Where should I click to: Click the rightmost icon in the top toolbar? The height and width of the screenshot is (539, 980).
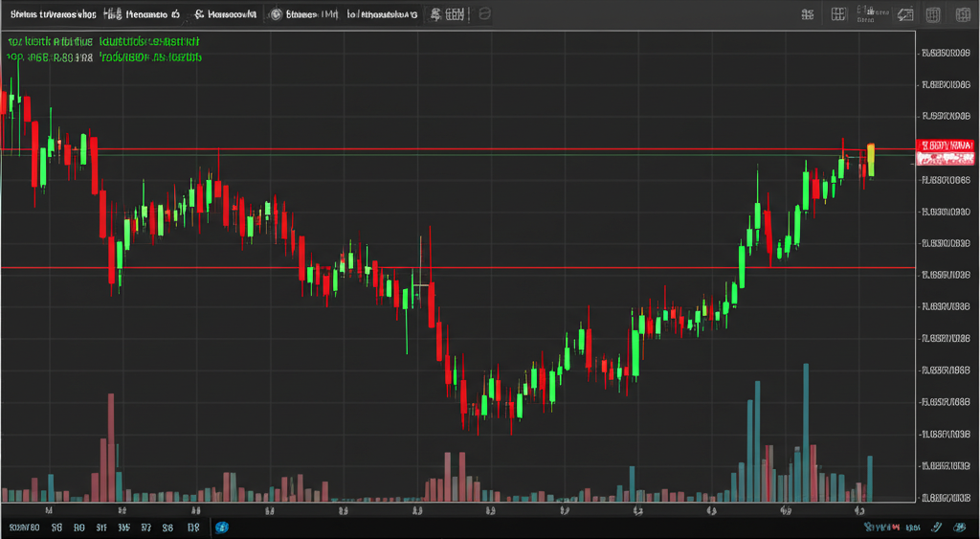coord(959,14)
